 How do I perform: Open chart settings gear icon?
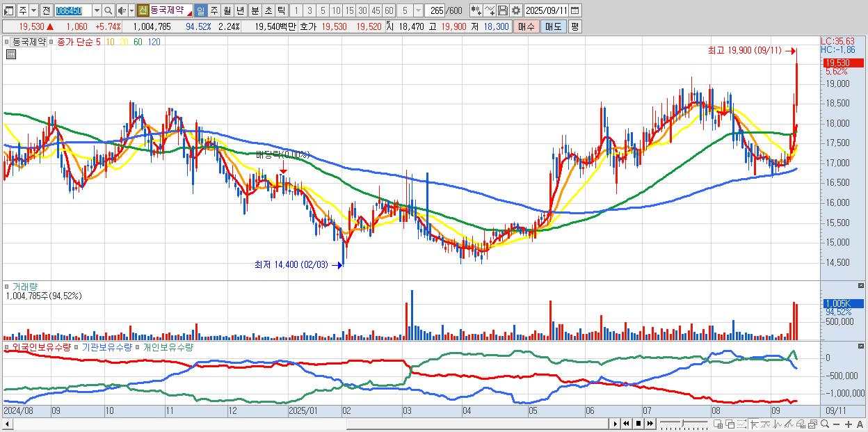[x=516, y=10]
